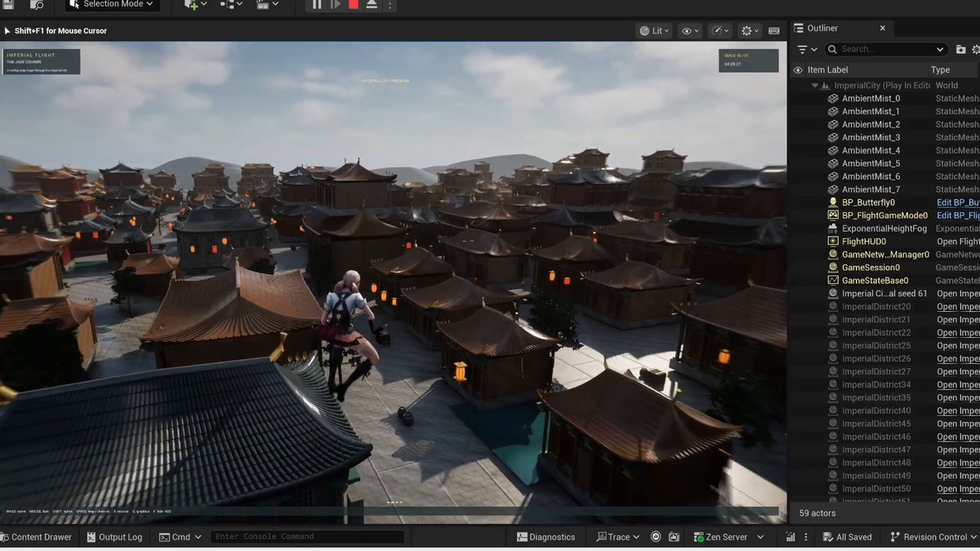Close the Outliner tab
The width and height of the screenshot is (980, 551).
click(x=882, y=28)
